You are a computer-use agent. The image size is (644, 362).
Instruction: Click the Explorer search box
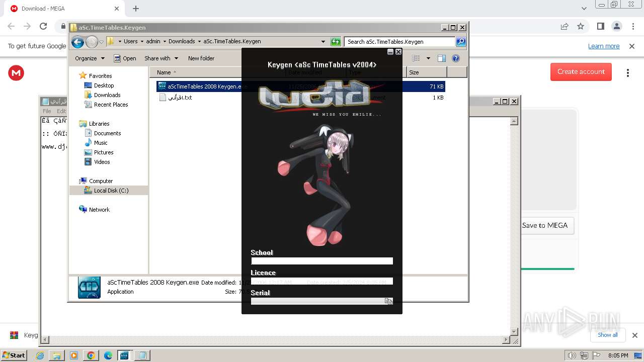point(400,42)
